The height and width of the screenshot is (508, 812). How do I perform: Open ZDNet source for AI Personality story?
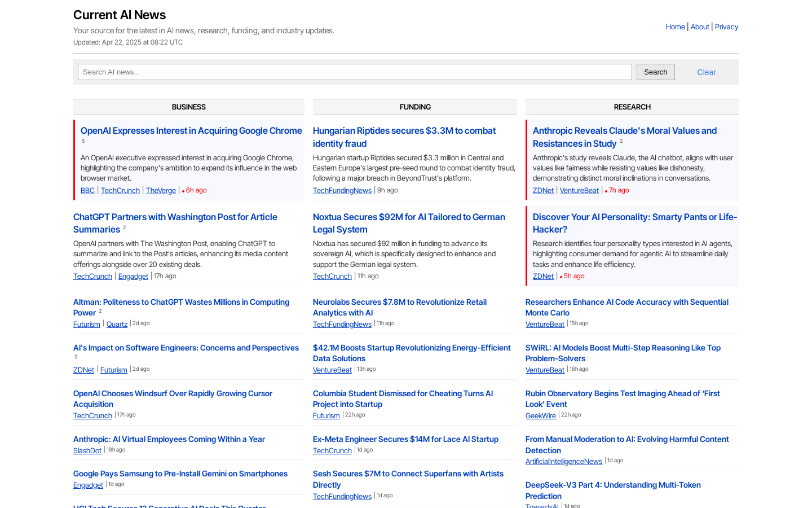(543, 276)
